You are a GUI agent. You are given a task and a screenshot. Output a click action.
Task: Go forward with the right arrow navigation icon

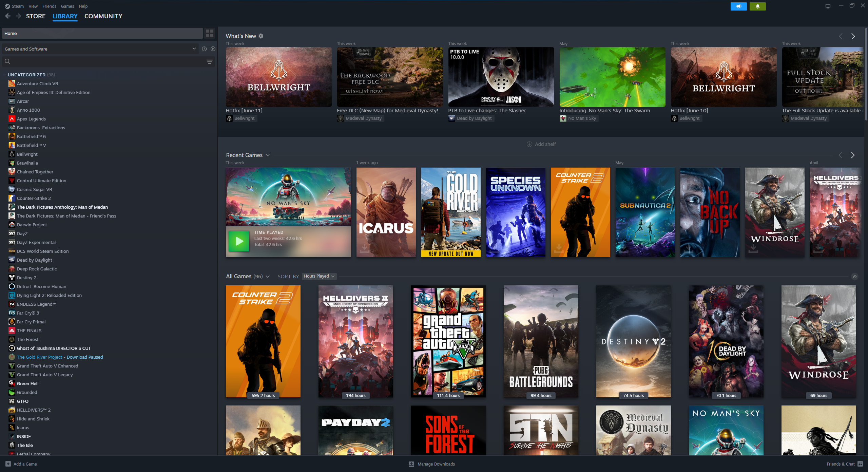(18, 16)
